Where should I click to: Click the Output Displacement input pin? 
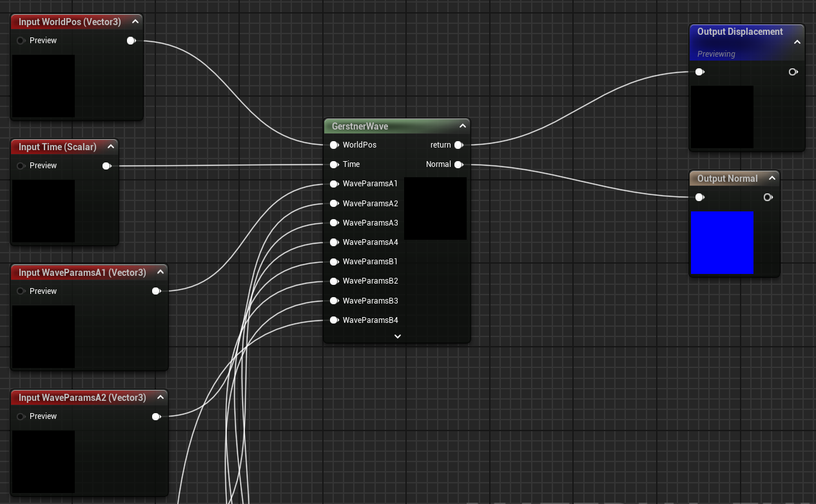699,72
